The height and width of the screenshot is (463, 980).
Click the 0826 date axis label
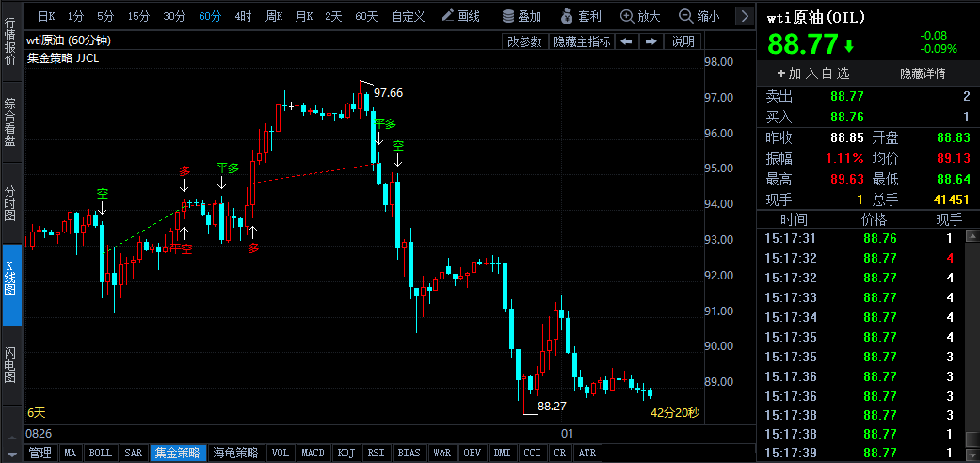click(x=39, y=433)
